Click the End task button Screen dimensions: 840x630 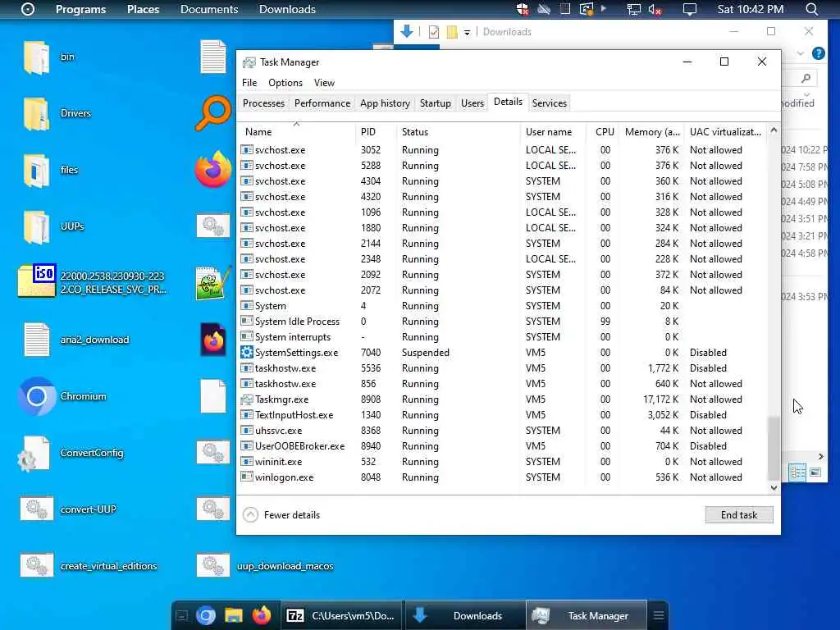tap(739, 515)
